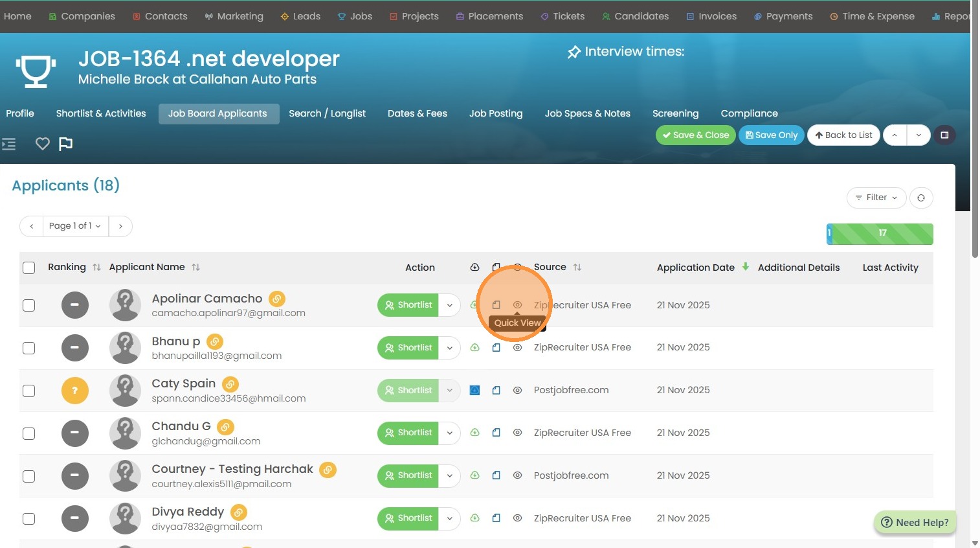This screenshot has width=980, height=548.
Task: Download Courtney - Testing Harchak's cloud icon
Action: pos(474,475)
